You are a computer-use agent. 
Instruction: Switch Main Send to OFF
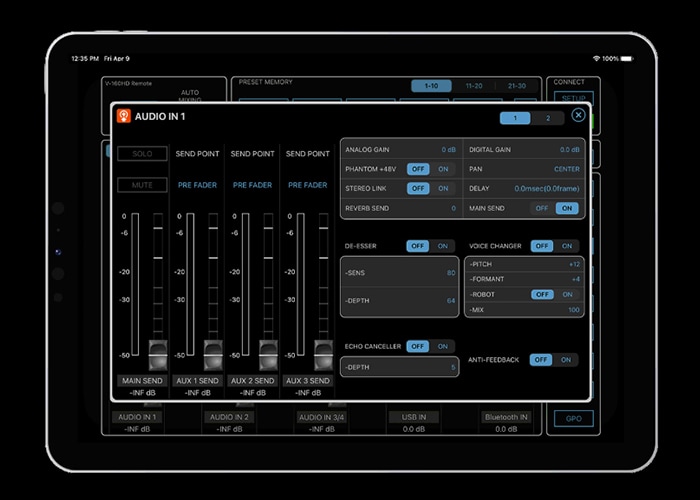click(541, 208)
